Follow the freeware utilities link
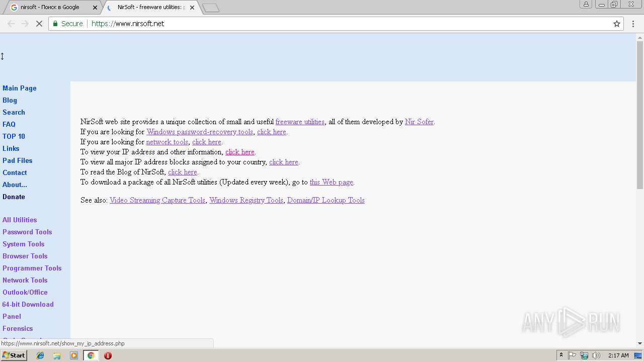The image size is (644, 362). [x=300, y=122]
